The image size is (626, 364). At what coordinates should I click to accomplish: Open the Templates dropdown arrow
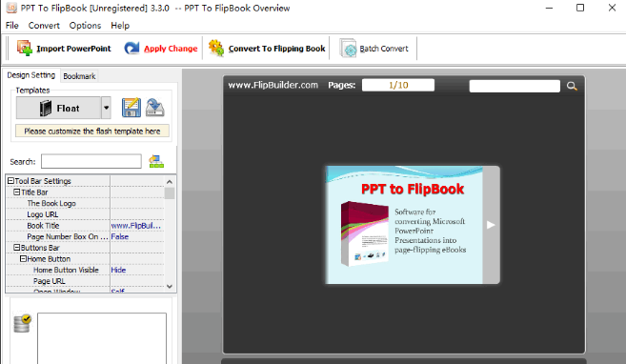click(106, 108)
